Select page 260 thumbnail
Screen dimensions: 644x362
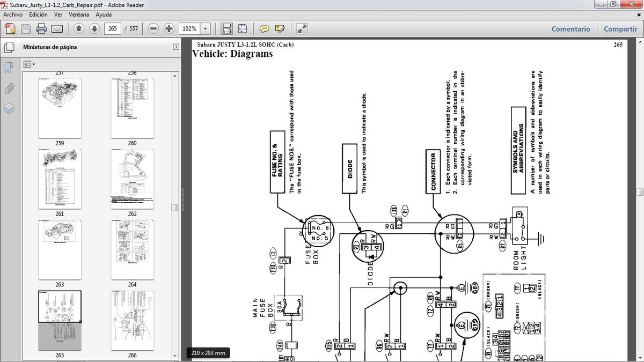132,109
